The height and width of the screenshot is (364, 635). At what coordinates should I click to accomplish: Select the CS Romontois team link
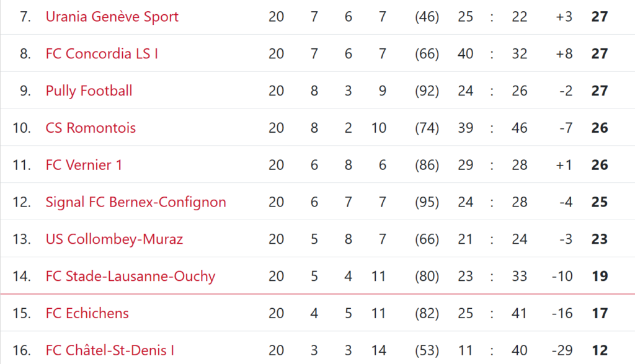91,128
